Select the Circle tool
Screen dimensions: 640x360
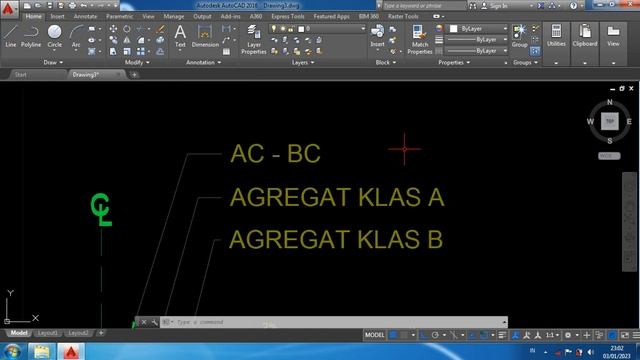[54, 36]
